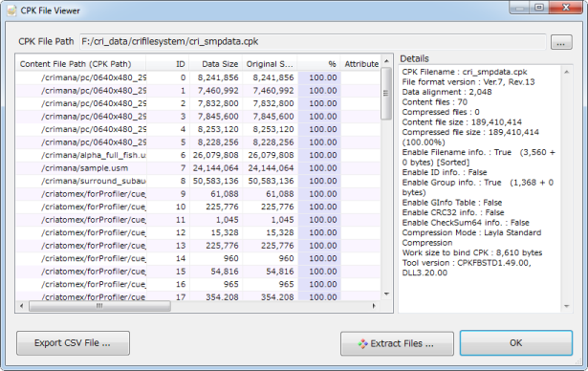Image resolution: width=588 pixels, height=371 pixels.
Task: Close the CPK File Viewer window
Action: 566,8
